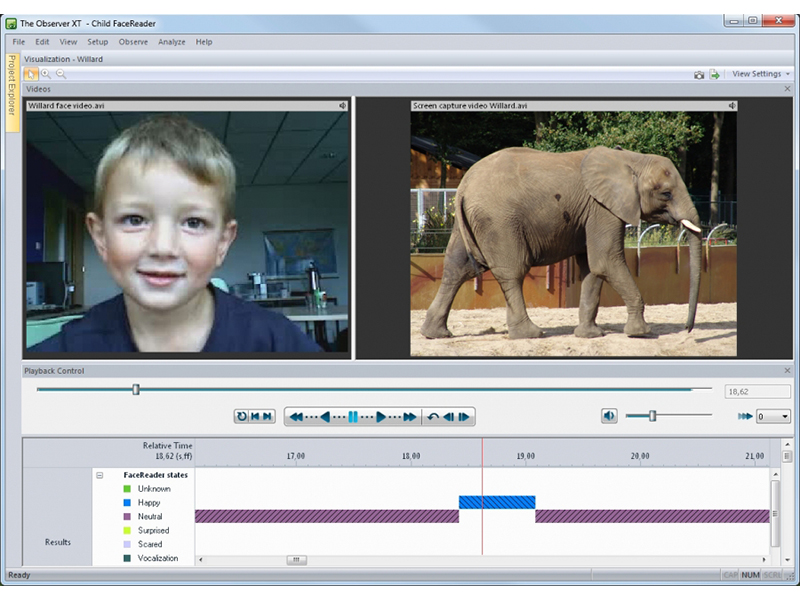
Task: Click the volume slider handle
Action: [x=652, y=416]
